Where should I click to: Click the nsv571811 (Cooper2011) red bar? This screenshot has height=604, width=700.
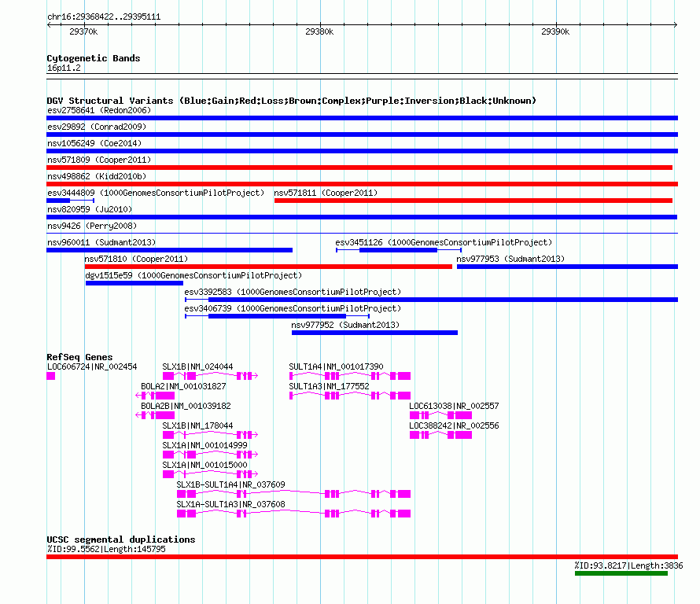point(473,201)
